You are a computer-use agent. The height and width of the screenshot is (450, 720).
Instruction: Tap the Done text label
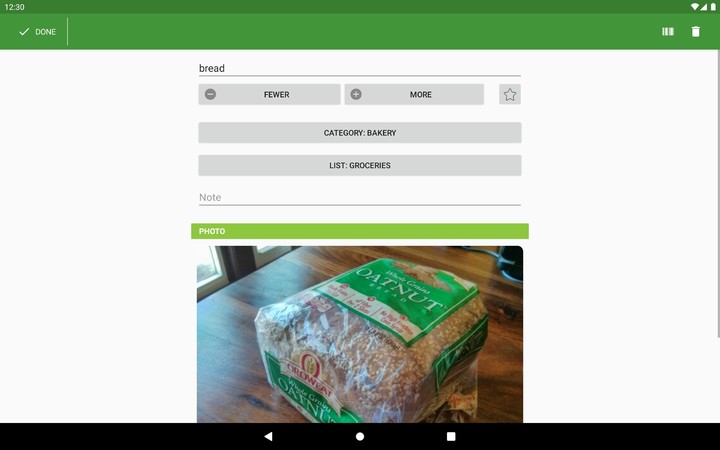(45, 32)
